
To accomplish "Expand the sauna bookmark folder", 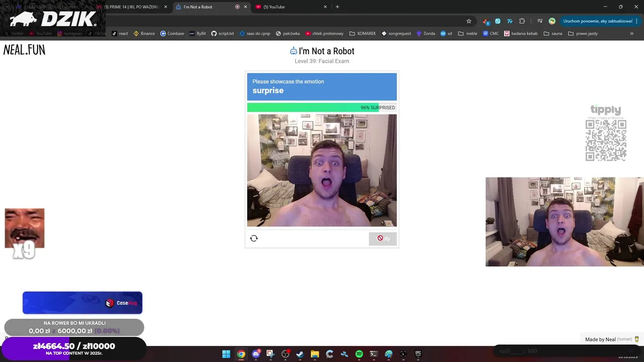I will tap(552, 34).
